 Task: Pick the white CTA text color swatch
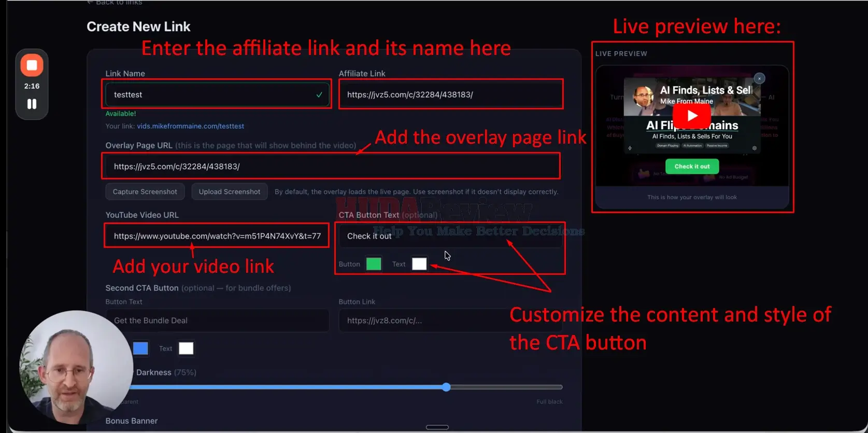click(419, 264)
